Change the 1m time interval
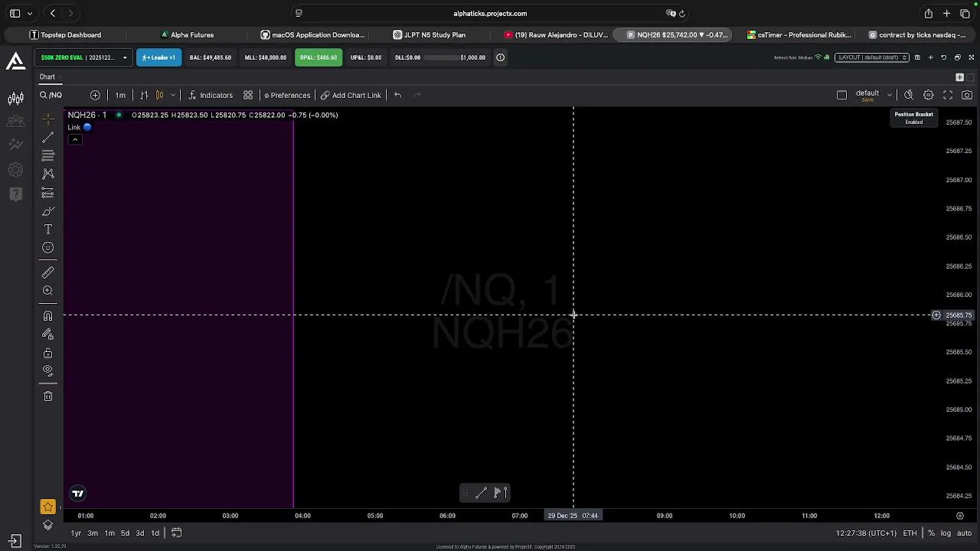The width and height of the screenshot is (980, 551). pyautogui.click(x=120, y=95)
